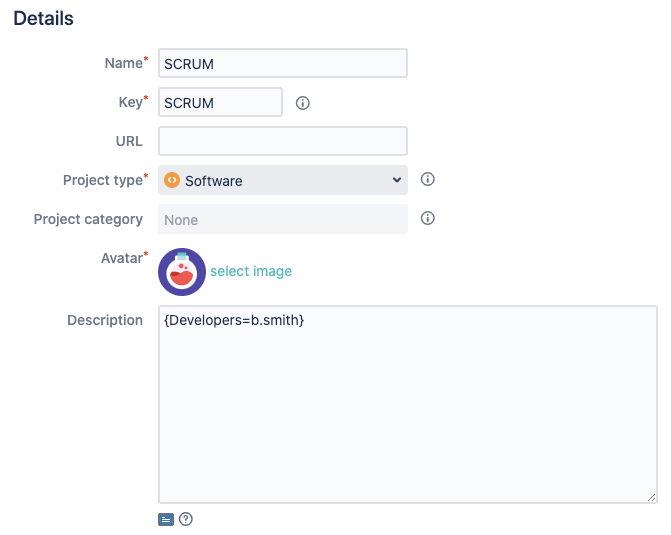Focus the empty URL field
The width and height of the screenshot is (671, 535).
[x=283, y=141]
